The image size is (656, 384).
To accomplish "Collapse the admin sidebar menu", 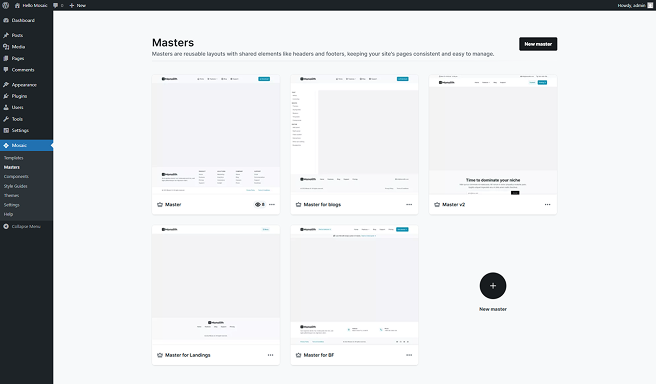I will click(x=22, y=226).
